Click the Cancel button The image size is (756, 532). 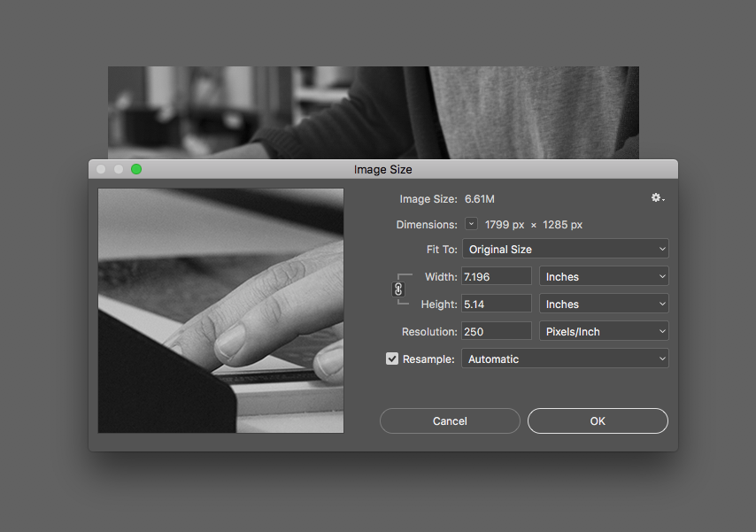coord(450,421)
